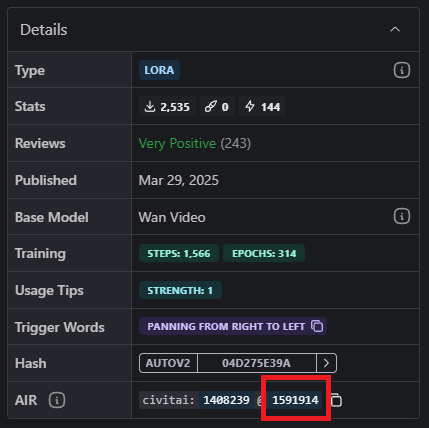Click the STEPS: 1,566 badge

[179, 253]
